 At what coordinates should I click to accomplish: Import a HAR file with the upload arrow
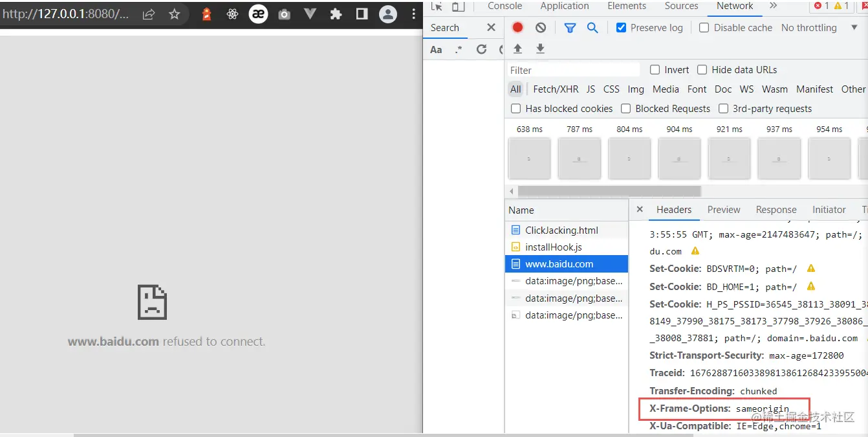(x=517, y=49)
